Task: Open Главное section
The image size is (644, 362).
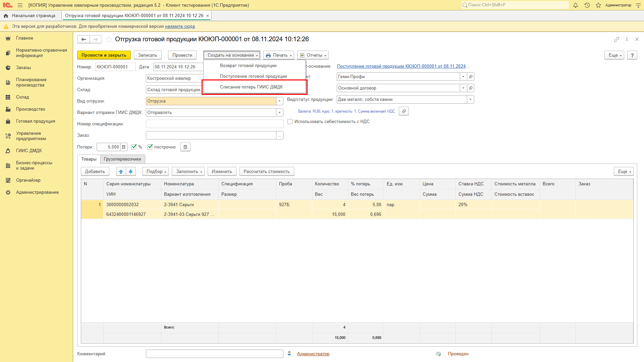Action: (24, 38)
